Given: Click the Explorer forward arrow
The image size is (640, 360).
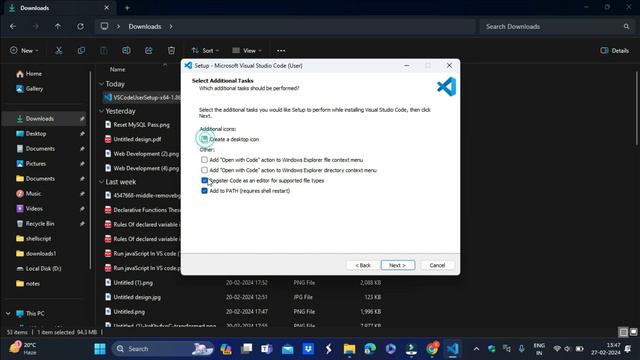Looking at the screenshot, I should pos(36,27).
